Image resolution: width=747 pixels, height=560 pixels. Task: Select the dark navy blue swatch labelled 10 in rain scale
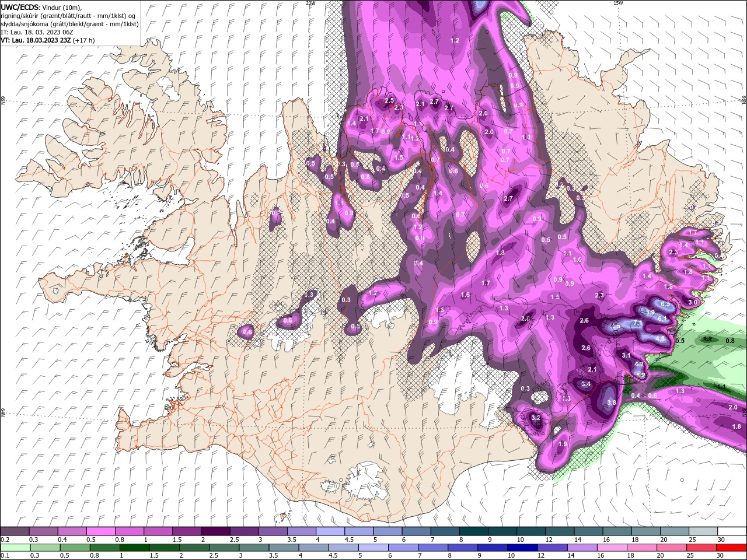click(521, 548)
